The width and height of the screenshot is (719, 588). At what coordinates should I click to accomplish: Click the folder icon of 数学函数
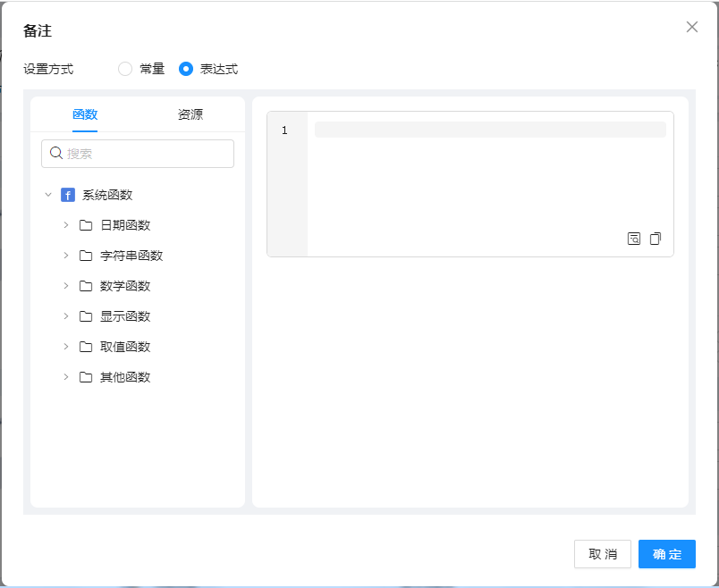coord(86,286)
